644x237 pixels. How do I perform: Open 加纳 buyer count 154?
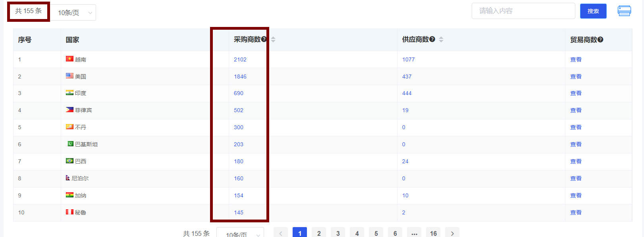(239, 195)
